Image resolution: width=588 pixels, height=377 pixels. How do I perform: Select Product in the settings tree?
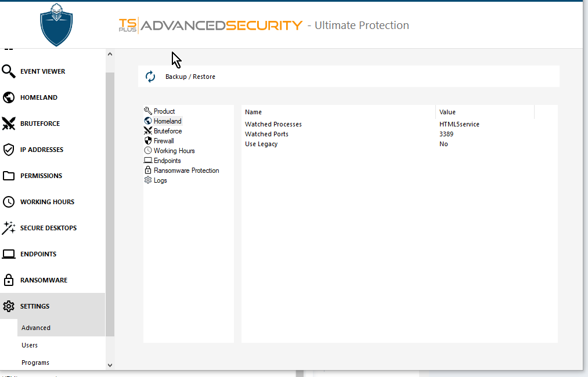[164, 111]
